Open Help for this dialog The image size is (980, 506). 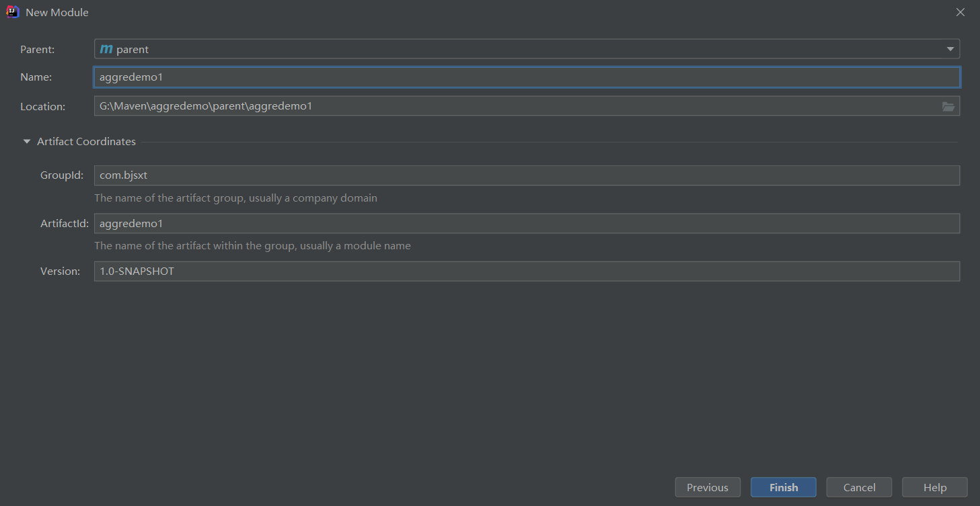point(935,487)
